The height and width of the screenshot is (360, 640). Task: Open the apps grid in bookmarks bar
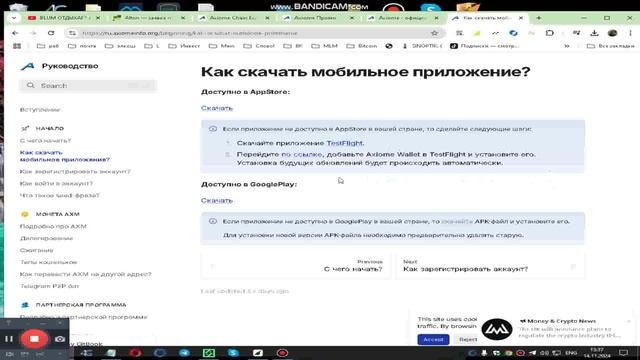tap(17, 46)
